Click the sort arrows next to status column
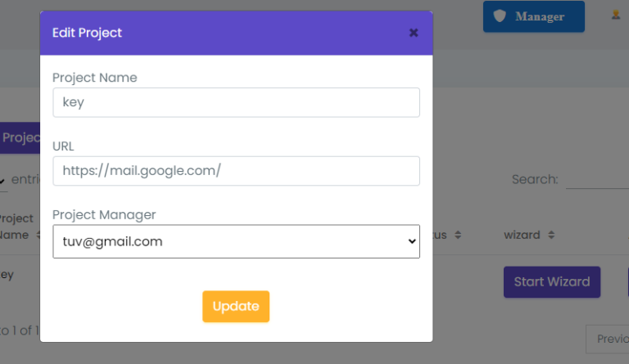The height and width of the screenshot is (364, 629). coord(458,235)
